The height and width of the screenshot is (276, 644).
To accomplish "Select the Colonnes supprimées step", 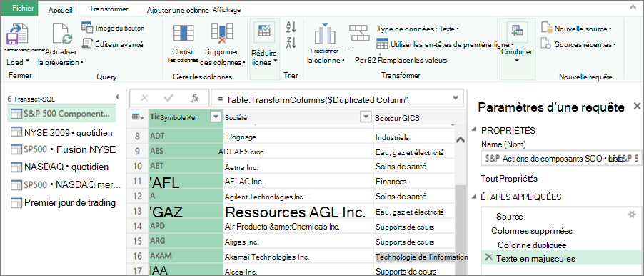I will pos(532,231).
